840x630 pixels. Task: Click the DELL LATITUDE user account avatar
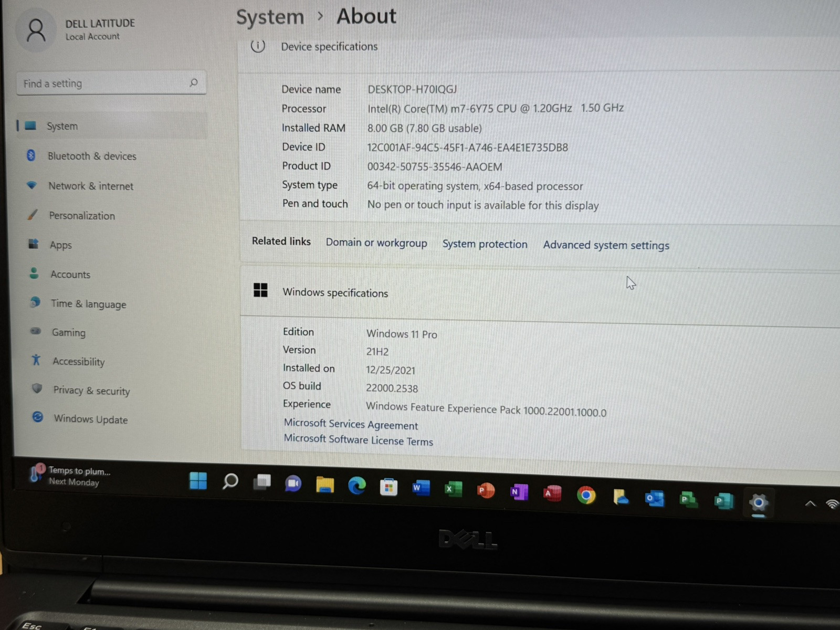(x=36, y=30)
